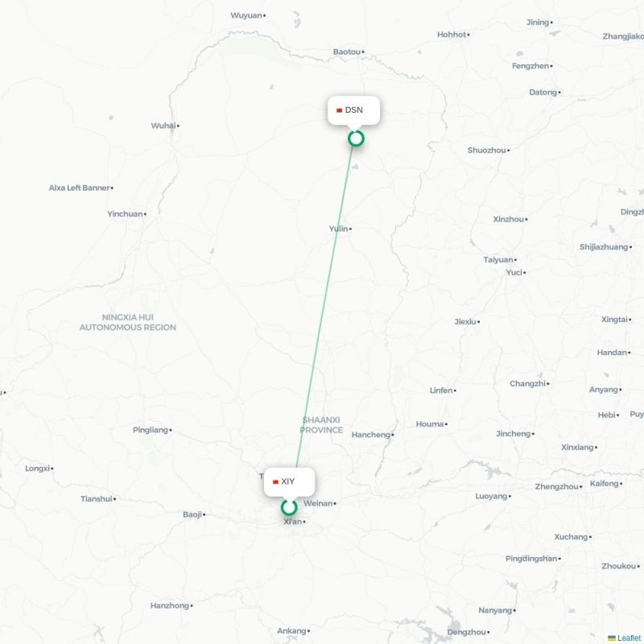The height and width of the screenshot is (644, 644).
Task: Open the Leaflet attribution link
Action: pyautogui.click(x=630, y=638)
